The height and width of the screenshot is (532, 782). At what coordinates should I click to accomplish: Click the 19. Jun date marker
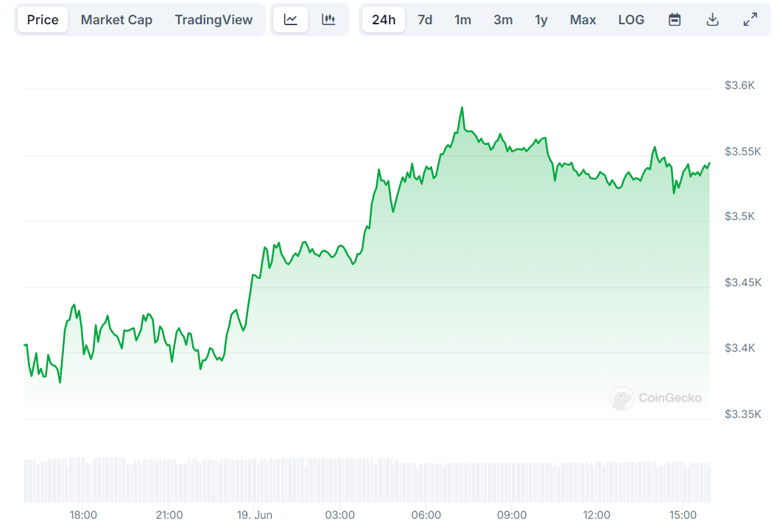255,515
